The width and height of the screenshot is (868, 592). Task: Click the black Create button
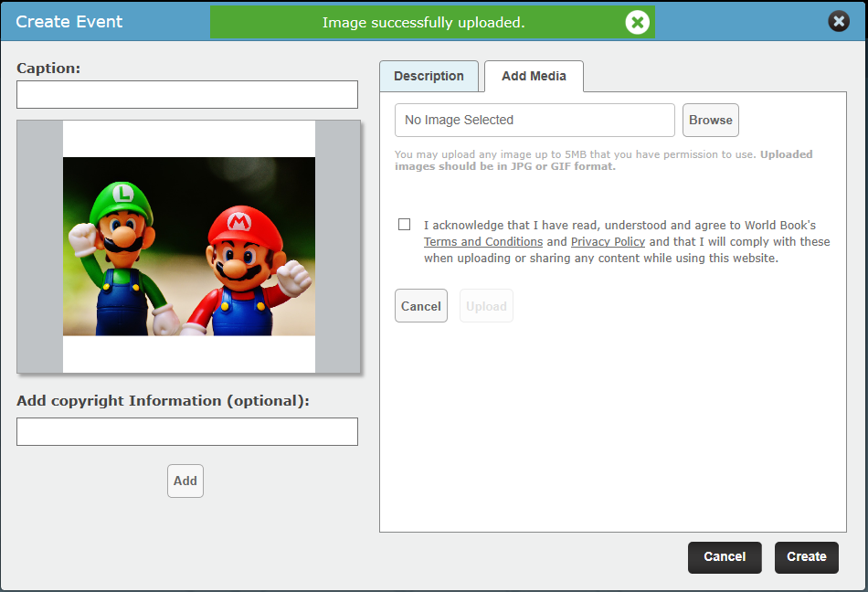click(807, 557)
